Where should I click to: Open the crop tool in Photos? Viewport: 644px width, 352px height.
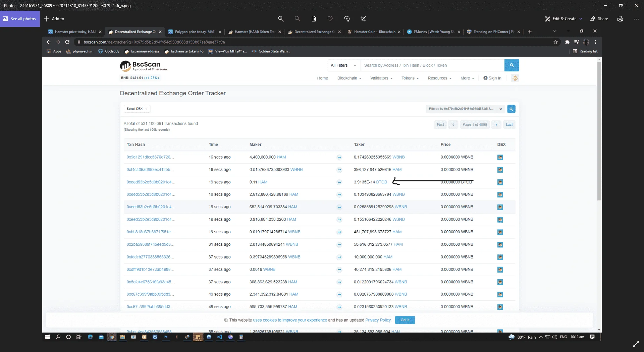coord(363,19)
